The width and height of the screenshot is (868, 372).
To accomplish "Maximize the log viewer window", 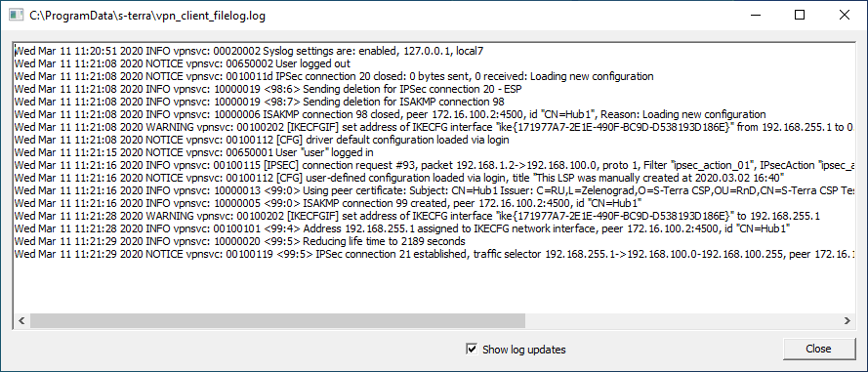I will [800, 16].
